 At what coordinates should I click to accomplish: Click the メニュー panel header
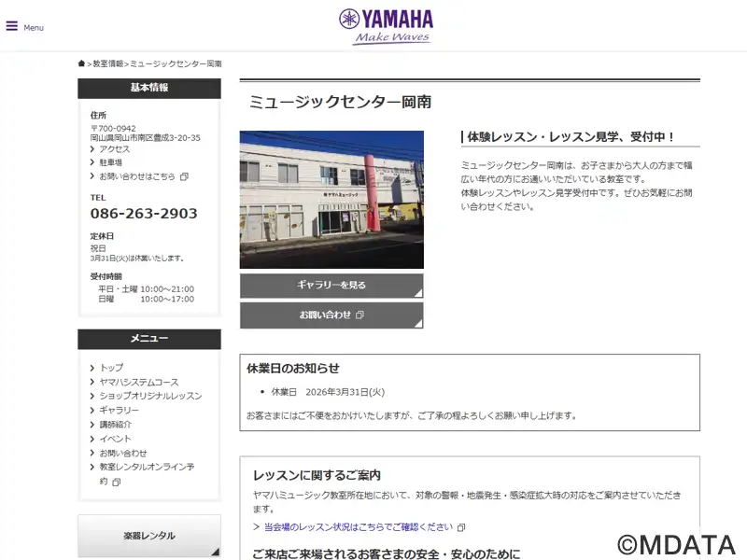pyautogui.click(x=149, y=339)
